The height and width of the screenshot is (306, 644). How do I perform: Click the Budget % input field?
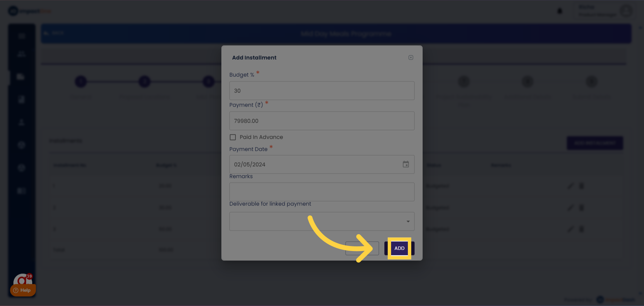click(322, 90)
